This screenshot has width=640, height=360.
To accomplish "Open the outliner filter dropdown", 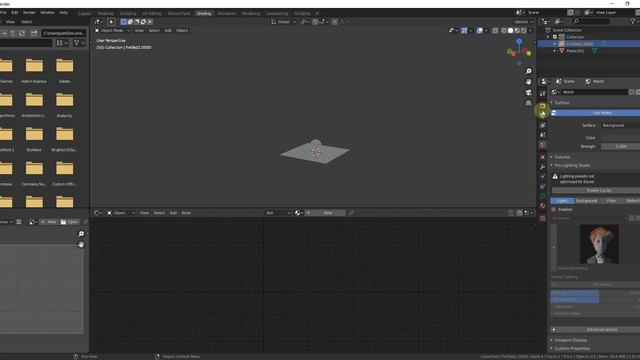I will 634,22.
